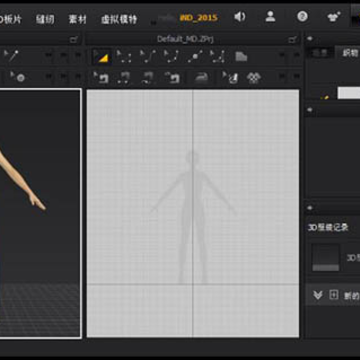The width and height of the screenshot is (360, 360).
Task: Open the 虚拟模特 menu
Action: (119, 19)
